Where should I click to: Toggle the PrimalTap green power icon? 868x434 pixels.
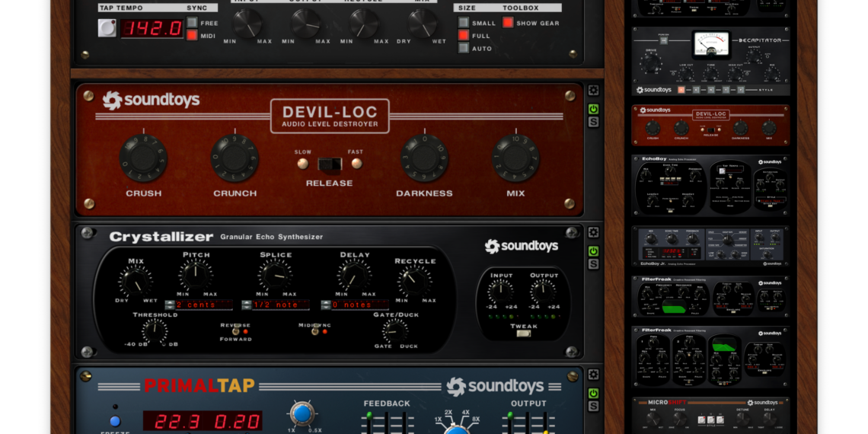click(x=593, y=393)
